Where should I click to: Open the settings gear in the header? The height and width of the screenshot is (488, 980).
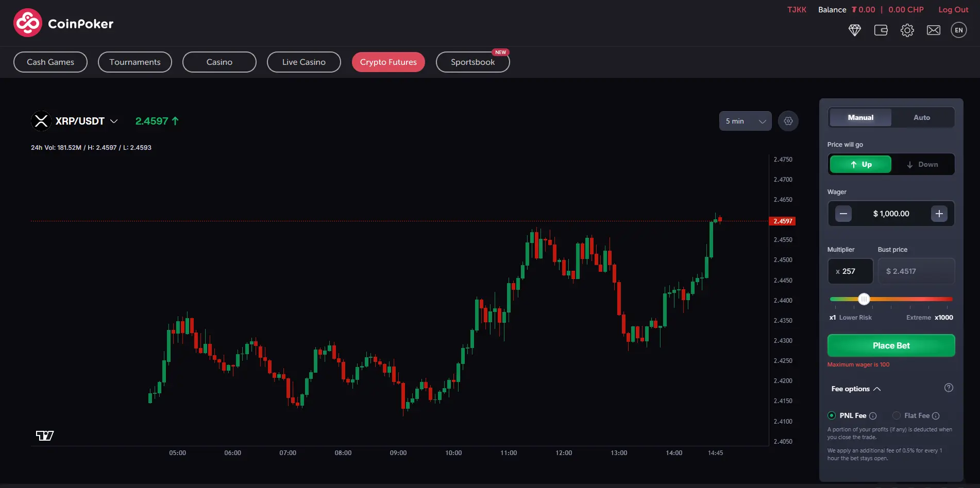click(907, 30)
